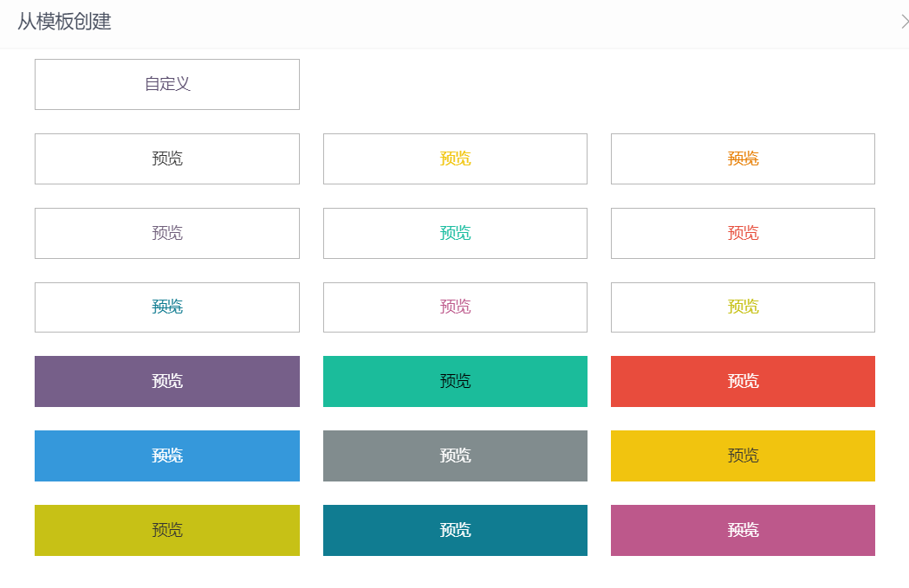Choose the outlined template with orange 预览 text
Viewport: 909px width, 588px height.
pos(743,158)
